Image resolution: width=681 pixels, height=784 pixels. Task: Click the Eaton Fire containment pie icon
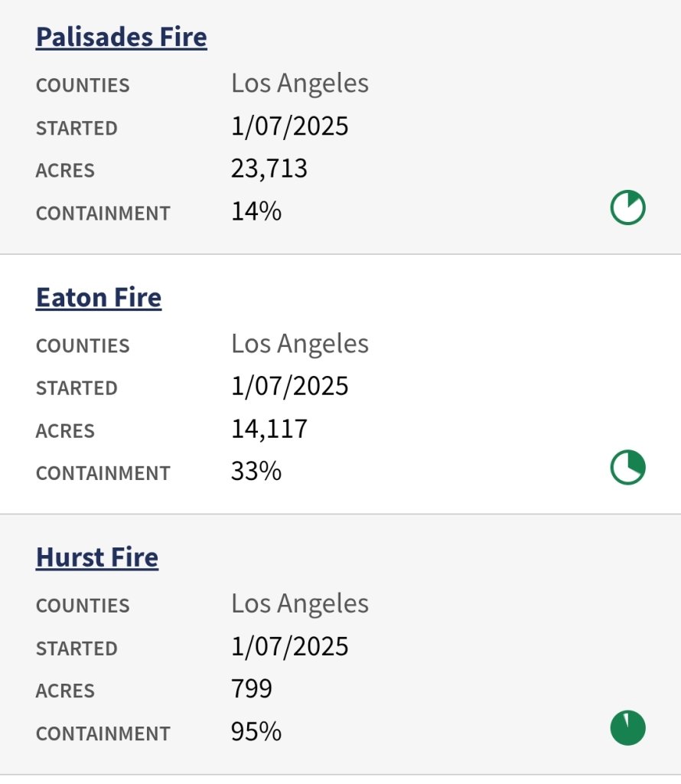628,468
